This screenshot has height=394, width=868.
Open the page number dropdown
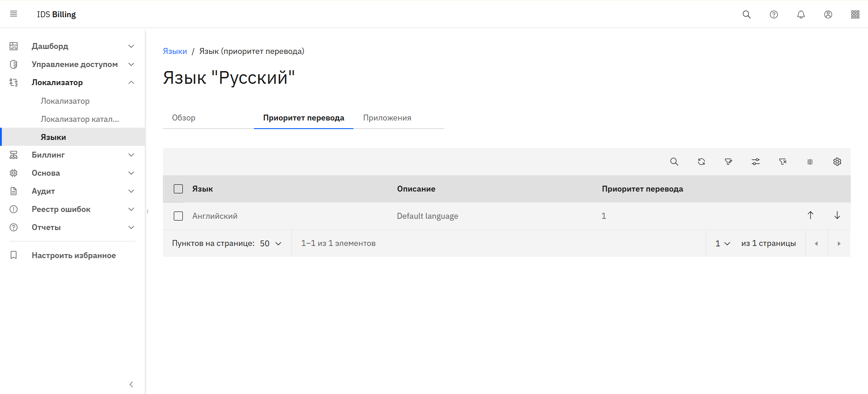(722, 244)
